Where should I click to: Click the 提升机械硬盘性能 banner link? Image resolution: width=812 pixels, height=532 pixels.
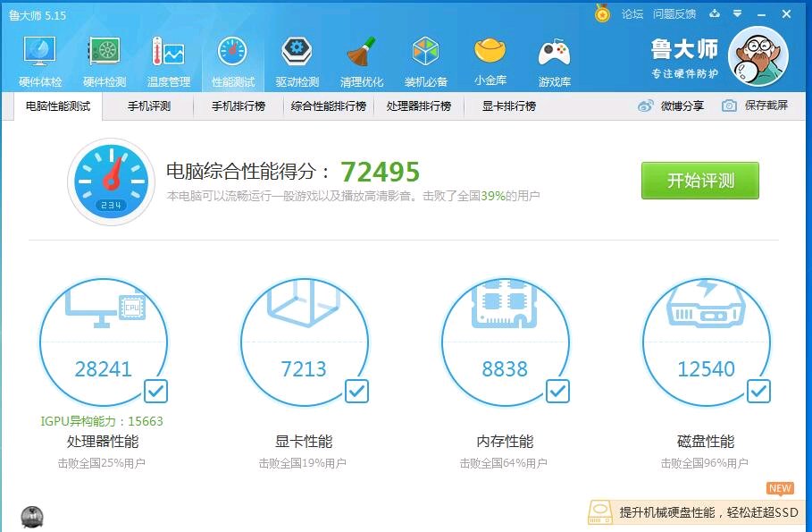709,512
